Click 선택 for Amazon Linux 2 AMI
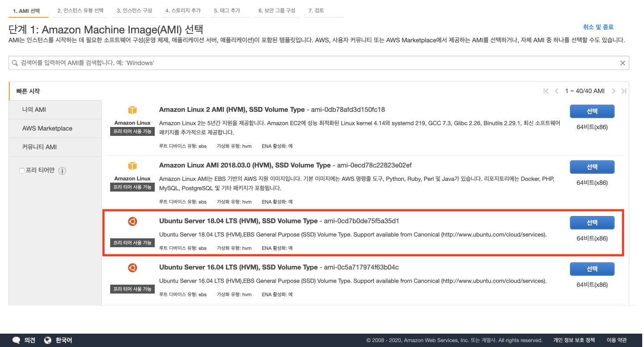The width and height of the screenshot is (644, 347). (592, 111)
